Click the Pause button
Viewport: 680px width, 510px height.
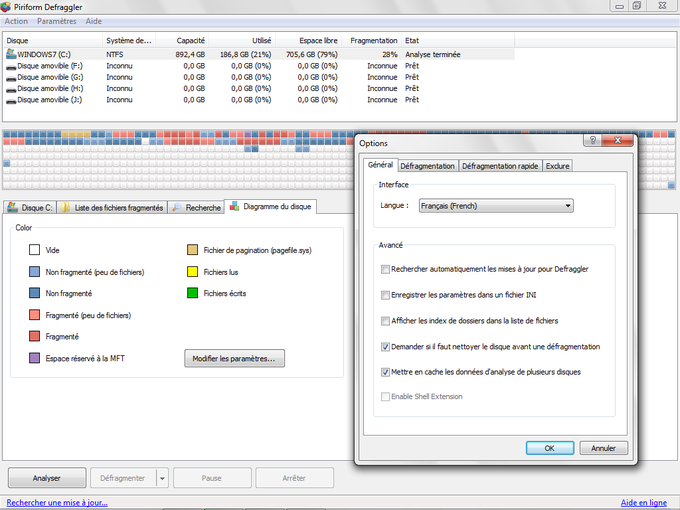click(x=212, y=478)
